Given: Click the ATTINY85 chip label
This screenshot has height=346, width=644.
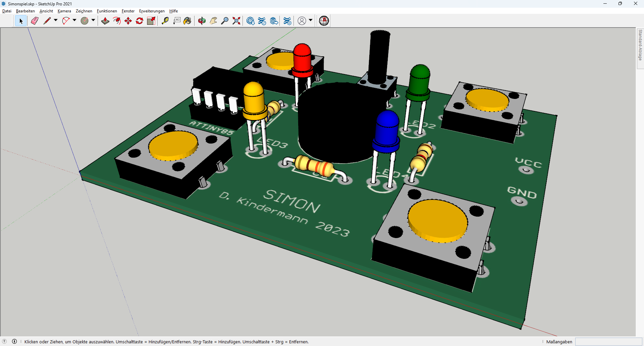Looking at the screenshot, I should pos(211,128).
